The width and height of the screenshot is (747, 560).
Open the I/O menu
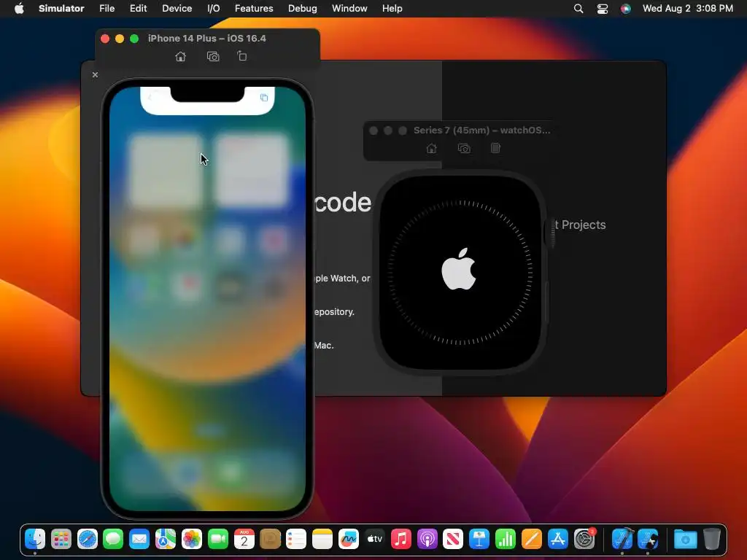[x=214, y=9]
